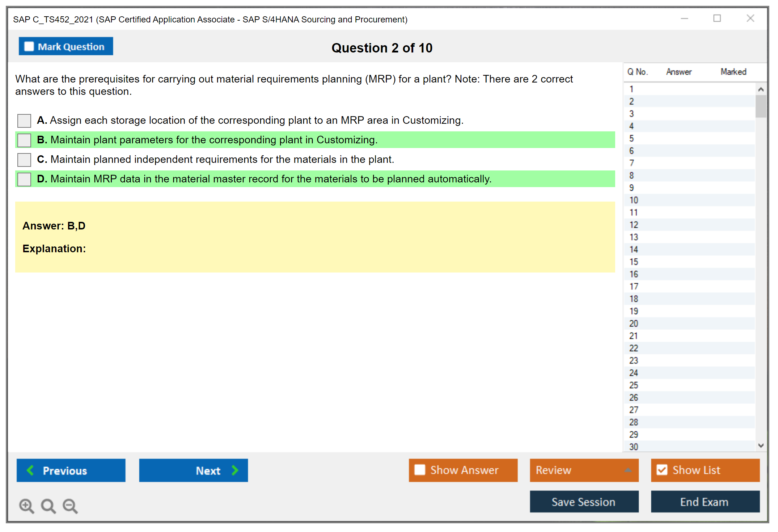Tick checkbox for answer B plant parameters

24,140
